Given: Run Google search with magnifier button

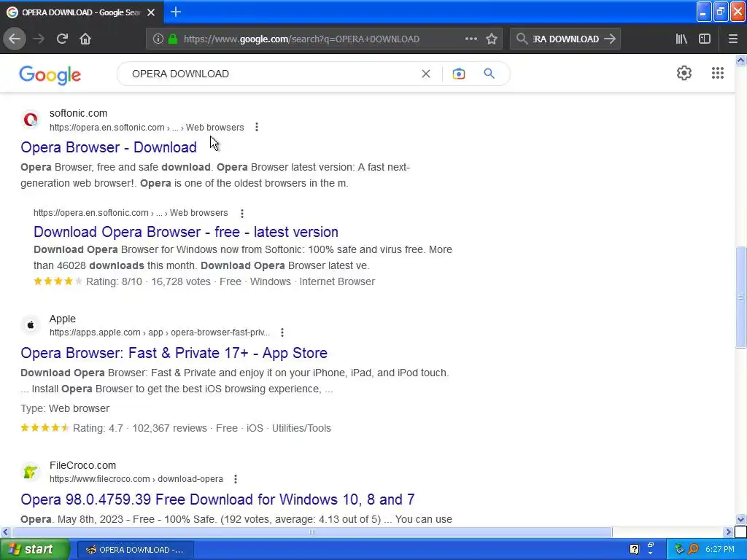Looking at the screenshot, I should tap(489, 74).
